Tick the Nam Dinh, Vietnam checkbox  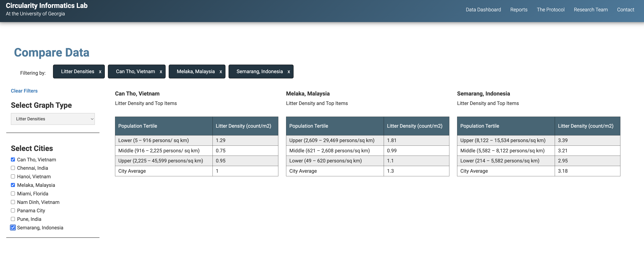(13, 202)
